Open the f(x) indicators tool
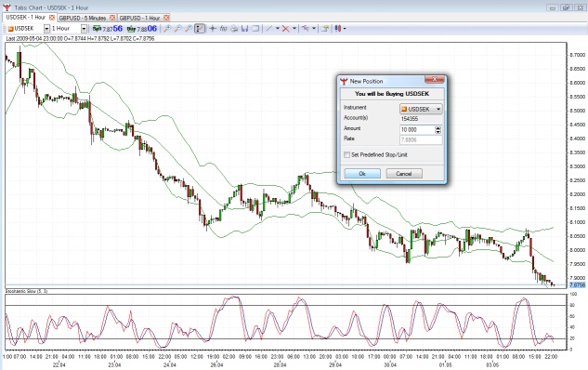The image size is (588, 370). [224, 29]
